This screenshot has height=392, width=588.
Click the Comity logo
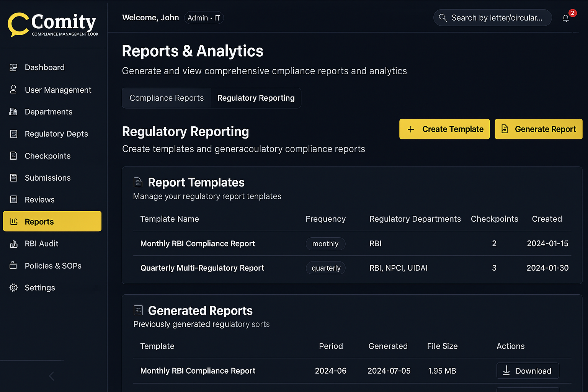[53, 24]
